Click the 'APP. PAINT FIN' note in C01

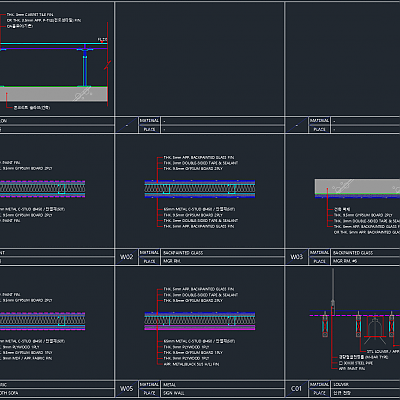[x=352, y=369]
